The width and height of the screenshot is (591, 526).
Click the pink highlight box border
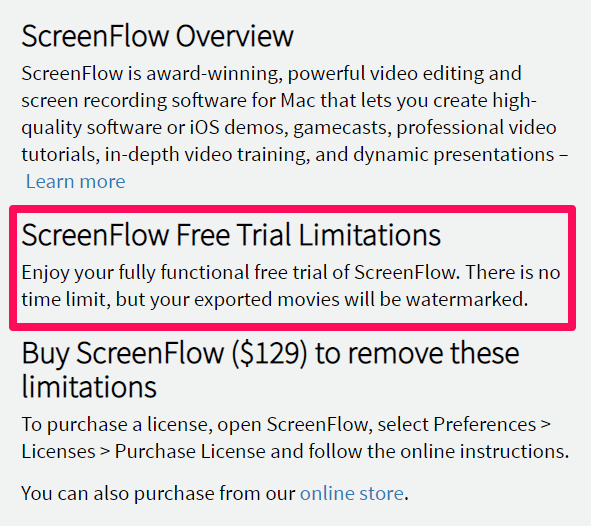(292, 209)
